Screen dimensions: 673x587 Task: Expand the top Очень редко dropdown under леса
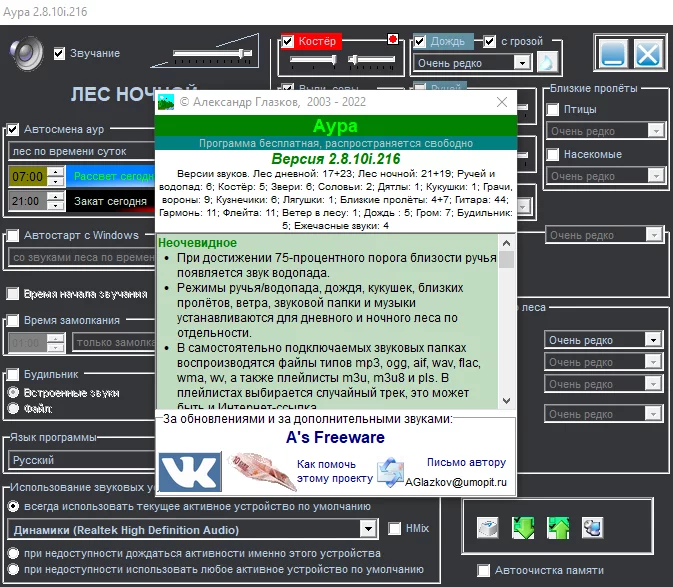[653, 340]
